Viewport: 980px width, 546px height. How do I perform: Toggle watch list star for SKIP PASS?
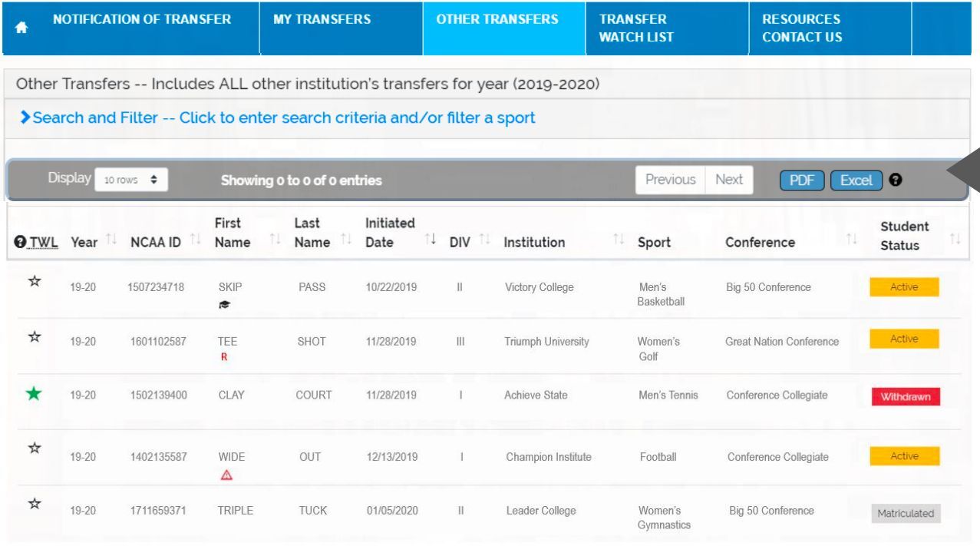tap(35, 282)
